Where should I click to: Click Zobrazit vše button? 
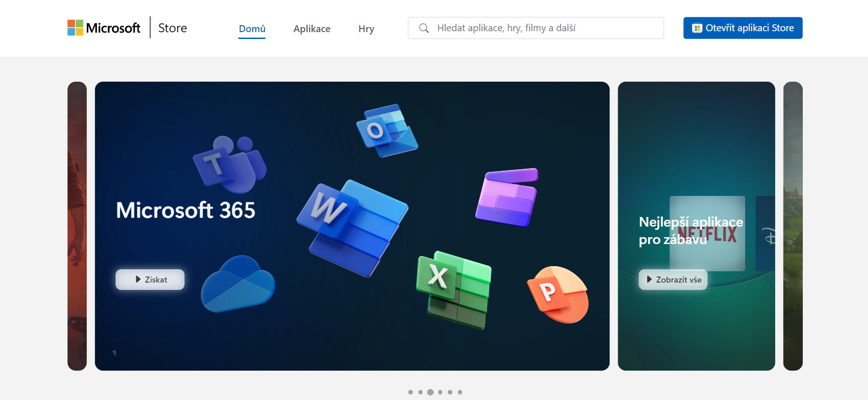pyautogui.click(x=673, y=279)
